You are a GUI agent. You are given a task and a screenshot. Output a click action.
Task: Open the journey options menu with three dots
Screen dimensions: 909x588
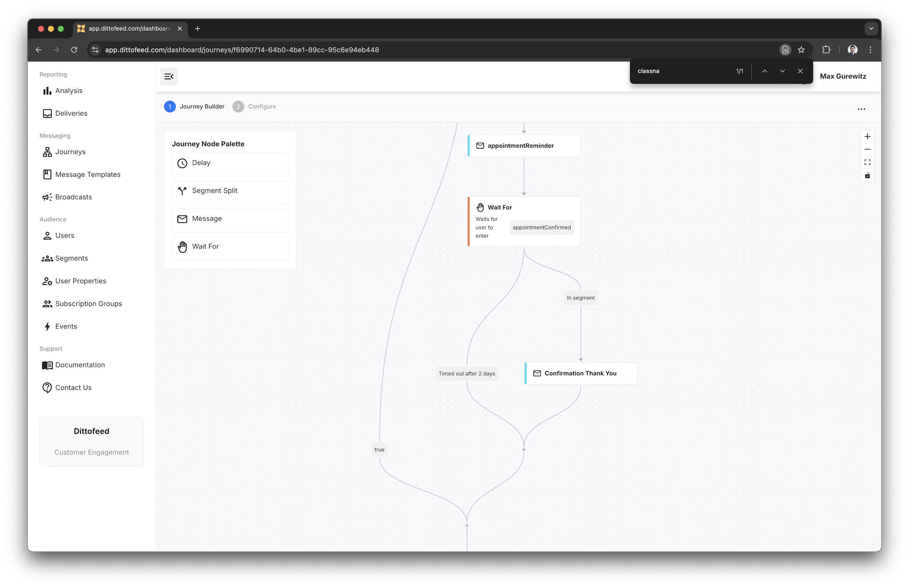coord(862,110)
